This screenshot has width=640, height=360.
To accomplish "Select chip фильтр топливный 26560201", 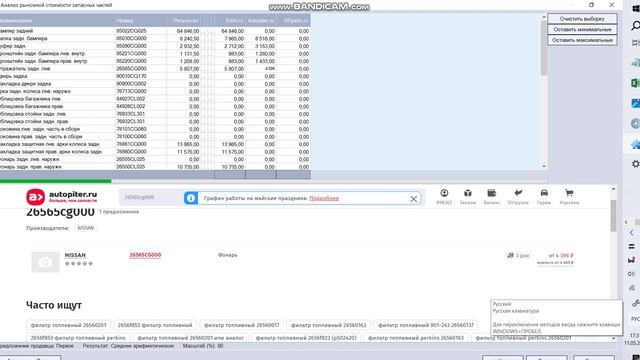I will pos(68,325).
